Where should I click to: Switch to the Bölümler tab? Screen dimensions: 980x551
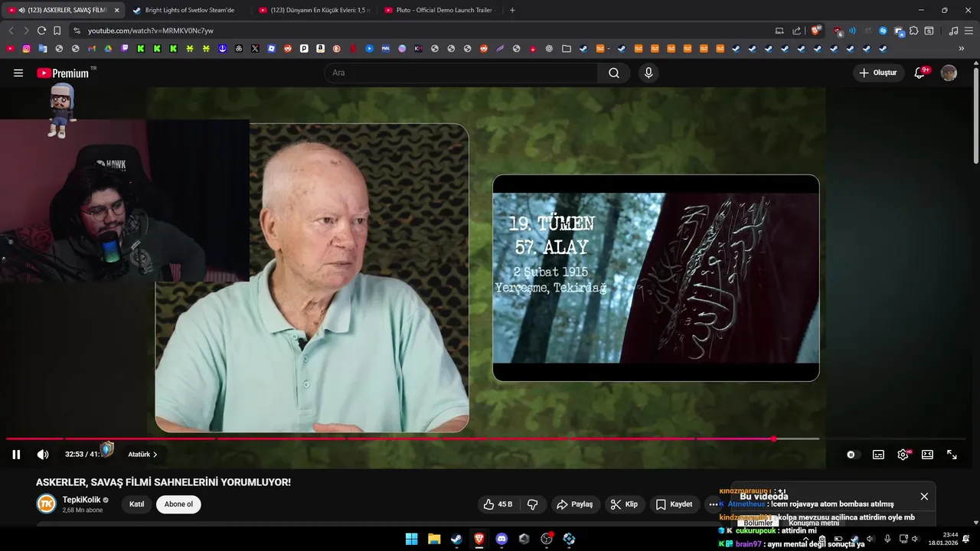758,523
